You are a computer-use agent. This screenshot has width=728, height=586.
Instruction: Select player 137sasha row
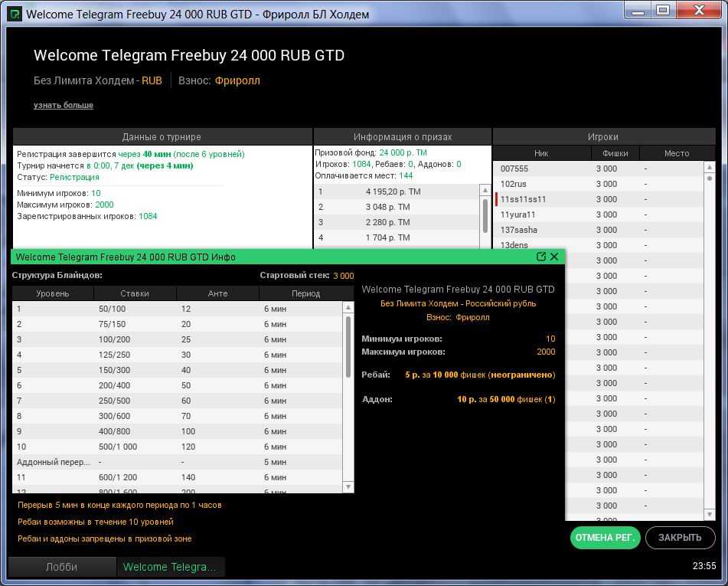(598, 230)
